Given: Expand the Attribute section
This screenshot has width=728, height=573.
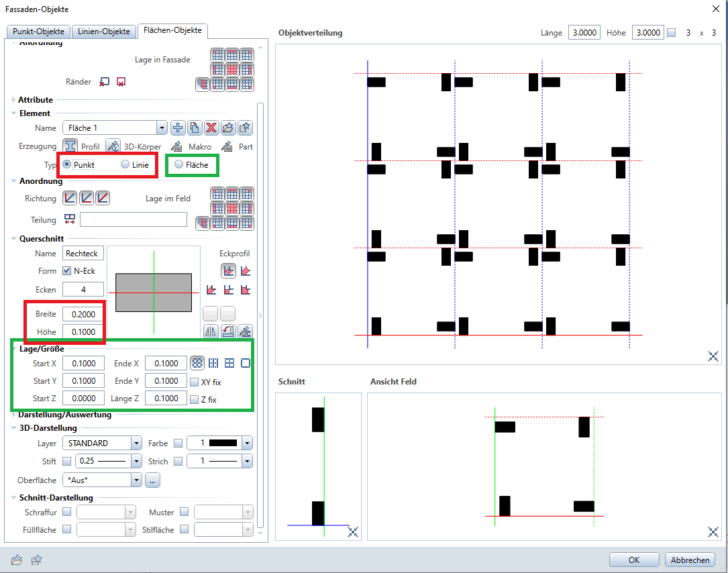Looking at the screenshot, I should tap(14, 100).
